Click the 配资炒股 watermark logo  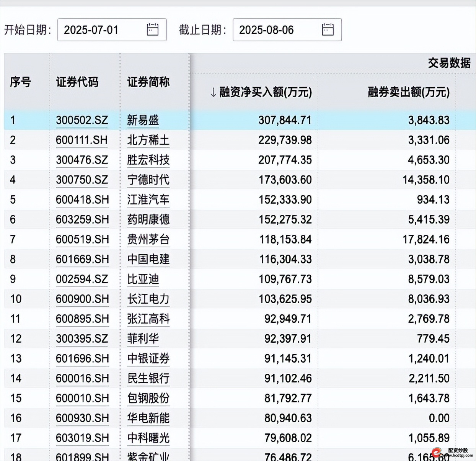point(452,453)
